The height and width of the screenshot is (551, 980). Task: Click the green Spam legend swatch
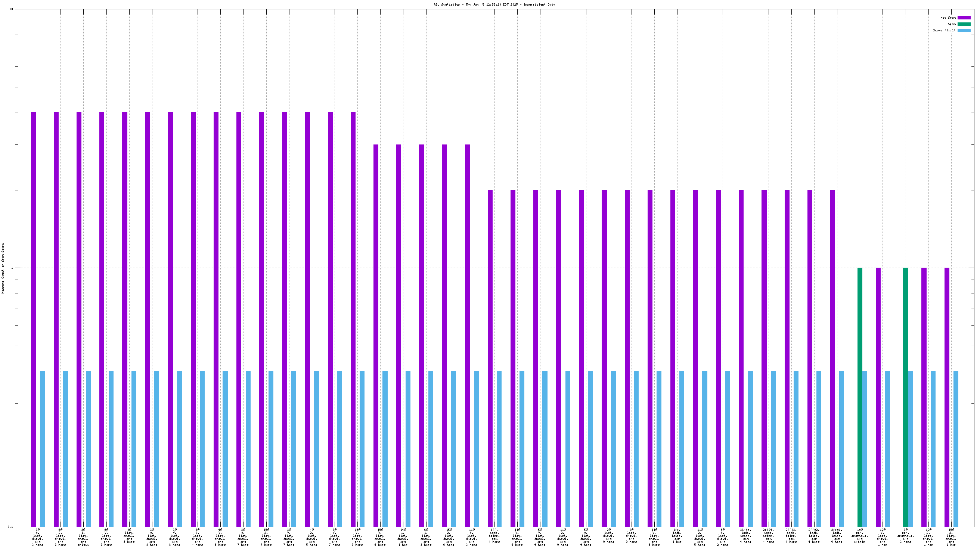(964, 24)
